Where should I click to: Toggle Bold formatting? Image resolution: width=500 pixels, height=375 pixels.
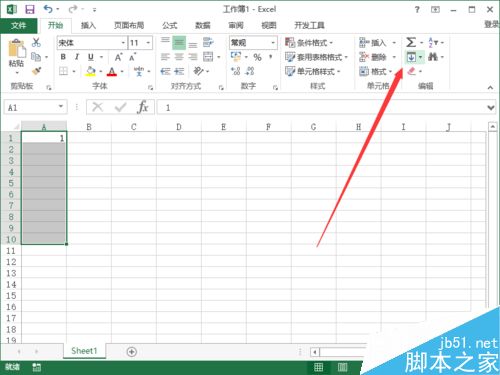(63, 57)
